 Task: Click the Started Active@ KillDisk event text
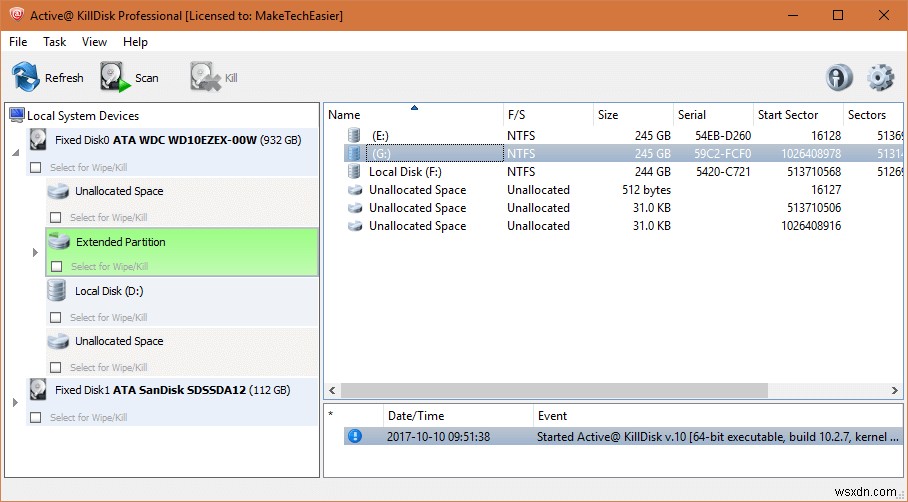pyautogui.click(x=718, y=437)
